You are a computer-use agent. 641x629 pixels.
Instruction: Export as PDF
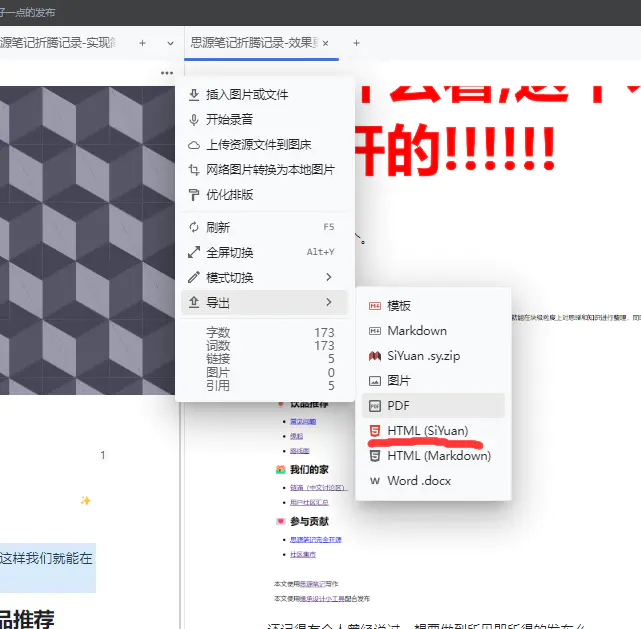point(433,406)
